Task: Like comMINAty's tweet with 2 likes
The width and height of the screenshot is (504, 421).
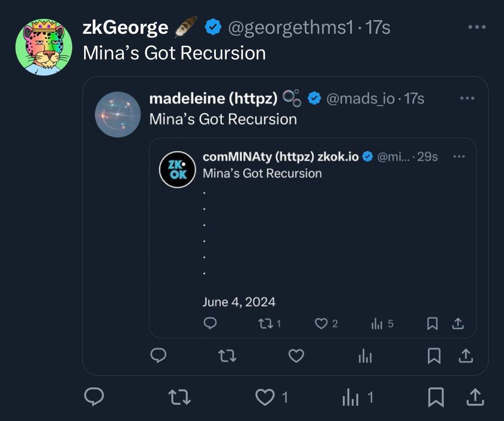Action: [321, 324]
